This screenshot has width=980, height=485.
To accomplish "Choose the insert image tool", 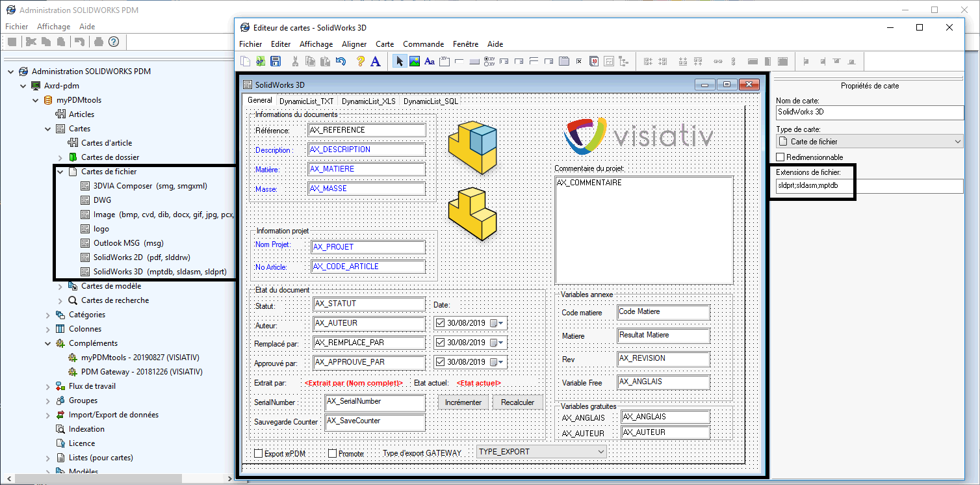I will (x=414, y=62).
